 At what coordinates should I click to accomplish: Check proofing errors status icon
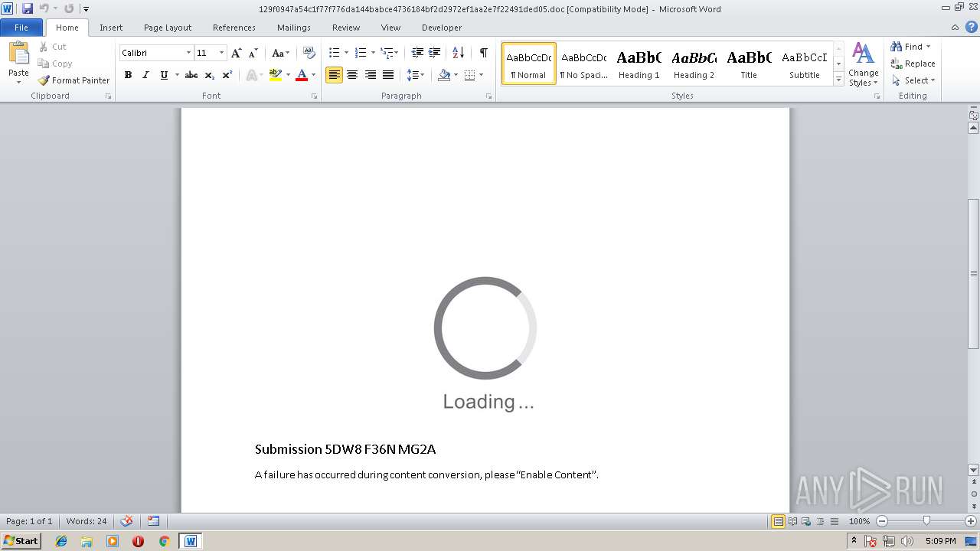tap(126, 521)
